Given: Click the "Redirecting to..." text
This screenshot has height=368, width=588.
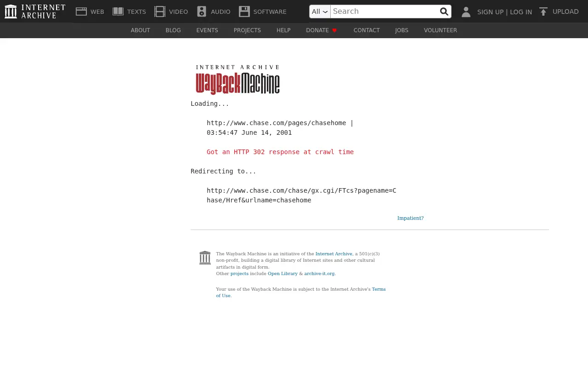Looking at the screenshot, I should pos(223,171).
